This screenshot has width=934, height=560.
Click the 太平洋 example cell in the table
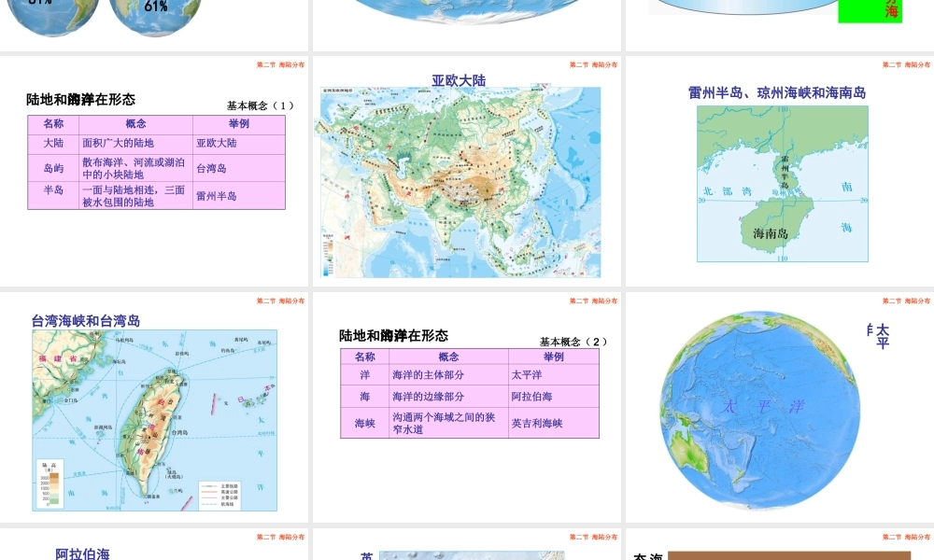click(x=553, y=375)
